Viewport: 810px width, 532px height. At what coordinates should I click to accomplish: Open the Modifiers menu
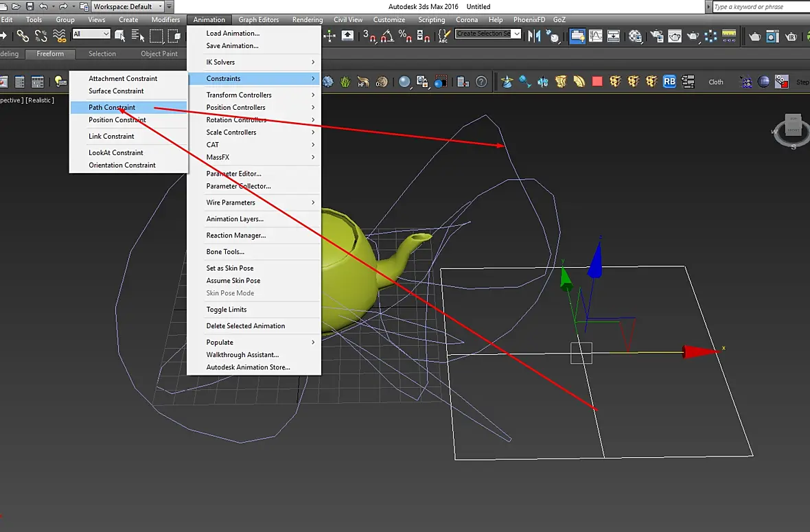(165, 20)
